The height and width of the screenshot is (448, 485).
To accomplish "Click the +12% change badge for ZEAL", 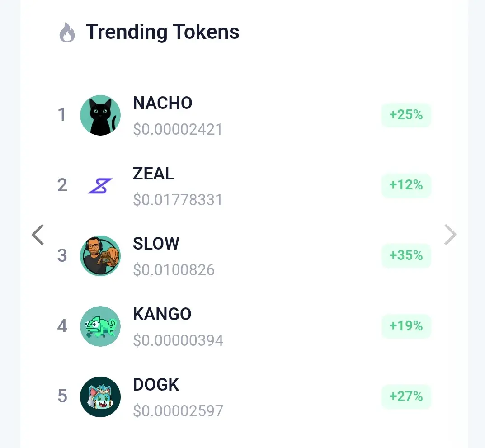I will 406,185.
